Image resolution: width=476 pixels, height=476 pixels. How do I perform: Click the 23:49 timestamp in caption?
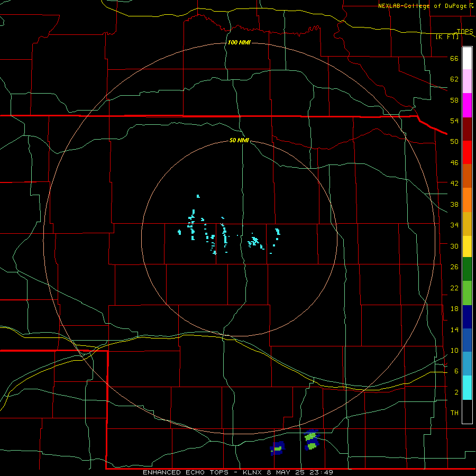point(321,472)
